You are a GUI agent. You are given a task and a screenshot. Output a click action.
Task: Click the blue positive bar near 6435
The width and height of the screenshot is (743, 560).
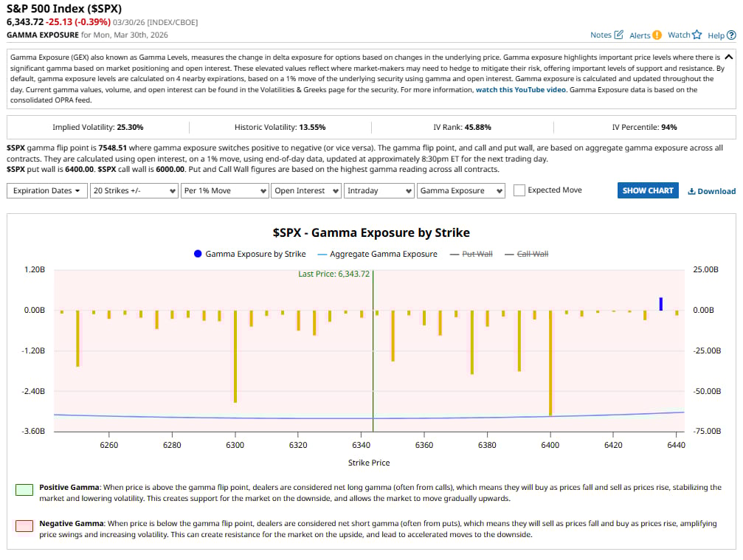660,304
